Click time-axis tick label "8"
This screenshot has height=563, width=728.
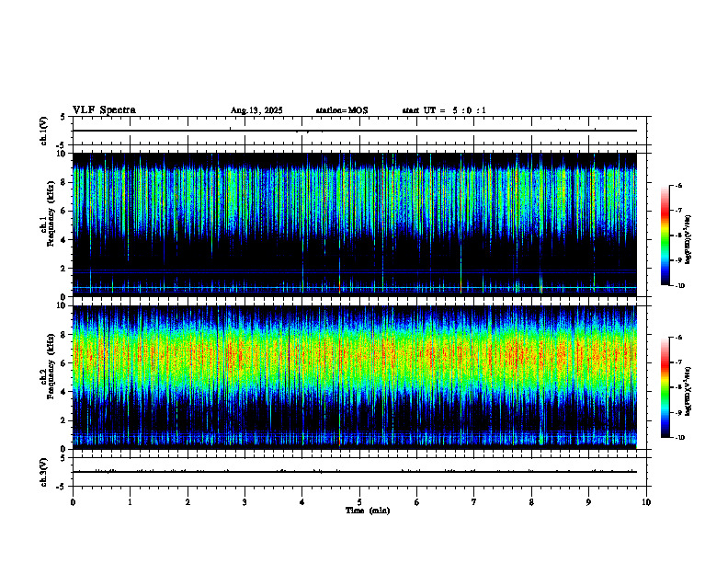531,502
